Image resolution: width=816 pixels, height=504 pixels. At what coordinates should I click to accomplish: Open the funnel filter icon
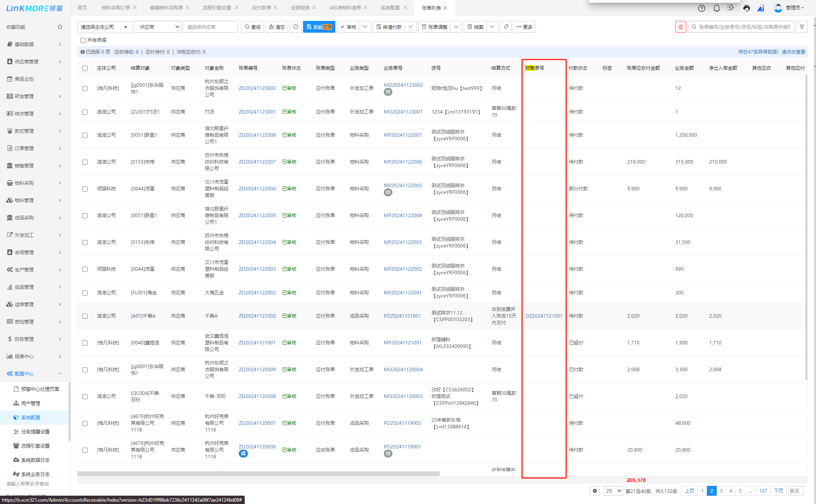pos(801,27)
